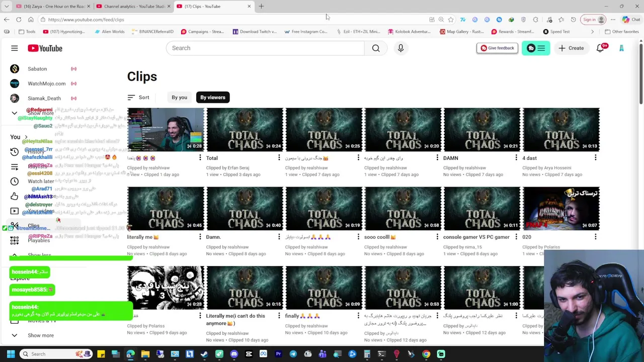
Task: Click the Windows taskbar search box
Action: point(56,354)
